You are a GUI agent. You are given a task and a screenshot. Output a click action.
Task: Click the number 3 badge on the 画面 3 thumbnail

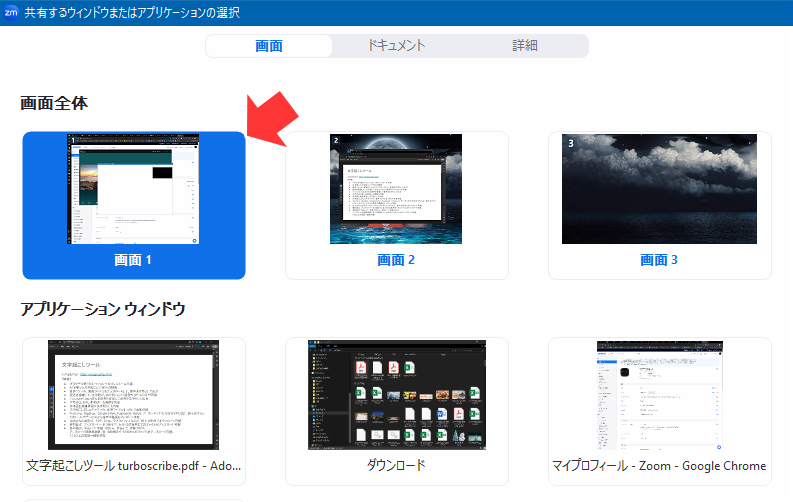(x=570, y=143)
